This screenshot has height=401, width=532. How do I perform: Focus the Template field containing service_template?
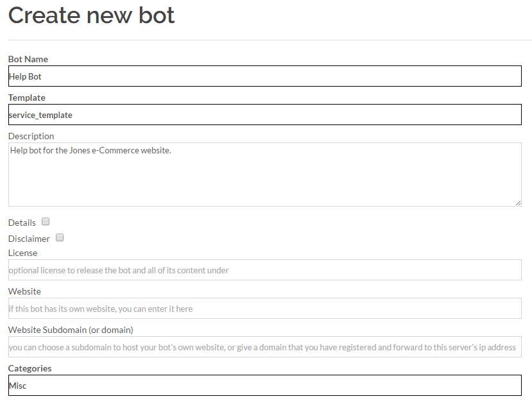point(264,115)
